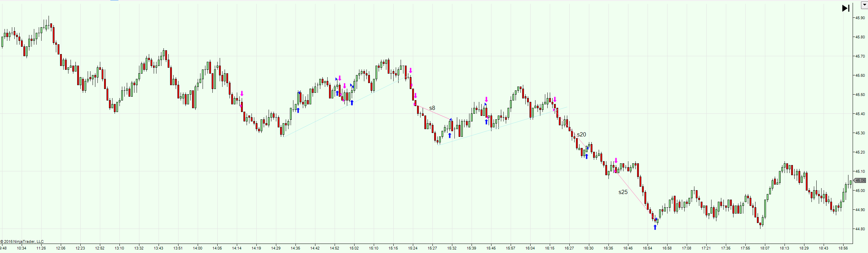The width and height of the screenshot is (868, 253).
Task: Click the 45.80 price axis label
Action: [860, 37]
